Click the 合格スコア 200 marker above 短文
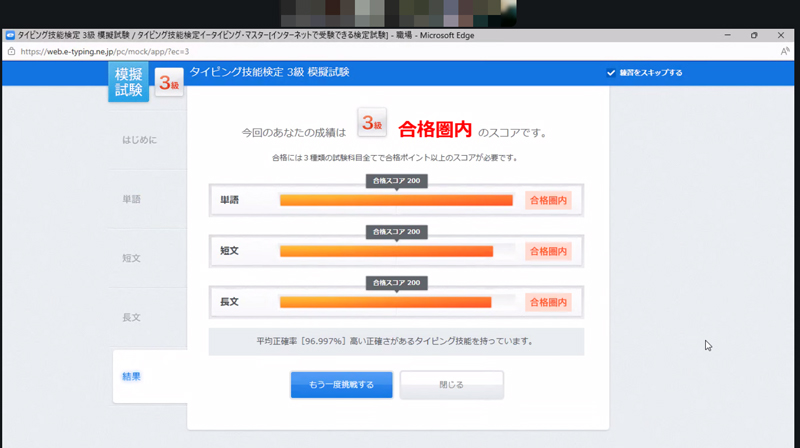Viewport: 800px width, 448px height. [396, 232]
